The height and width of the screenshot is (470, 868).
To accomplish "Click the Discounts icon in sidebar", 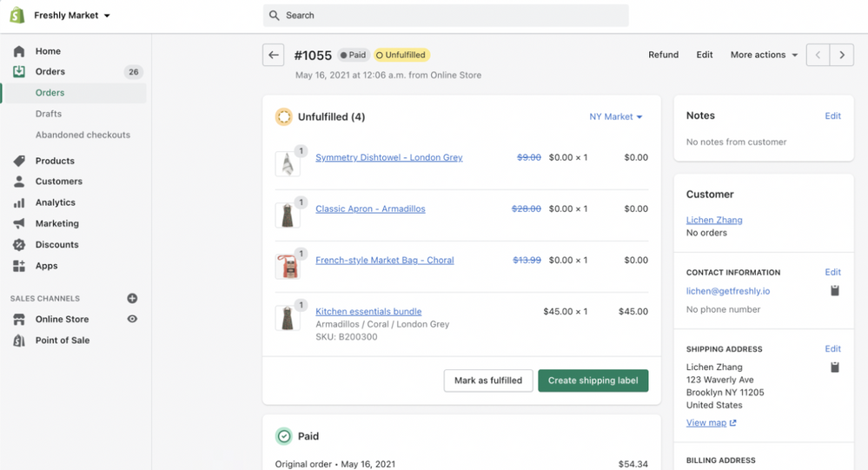I will point(19,245).
